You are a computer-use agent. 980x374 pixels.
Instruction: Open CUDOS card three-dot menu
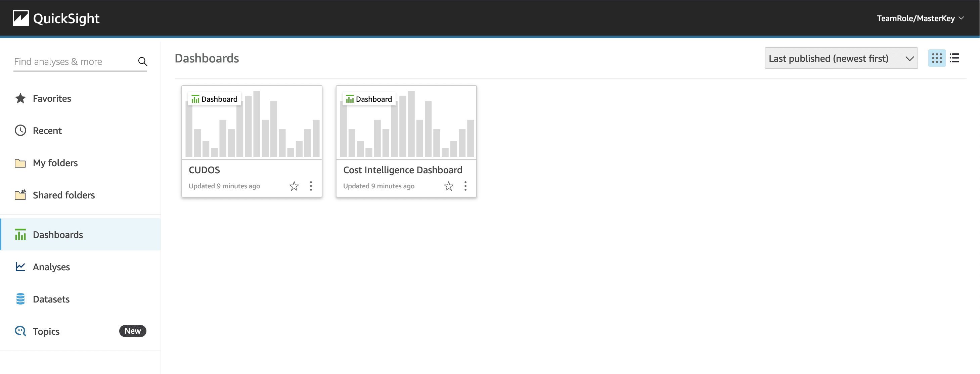pyautogui.click(x=311, y=186)
